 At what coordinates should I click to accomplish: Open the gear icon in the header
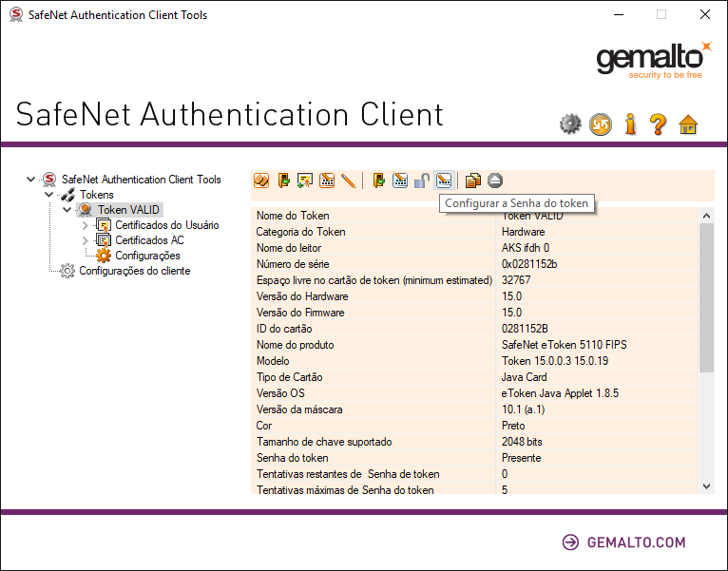click(570, 124)
